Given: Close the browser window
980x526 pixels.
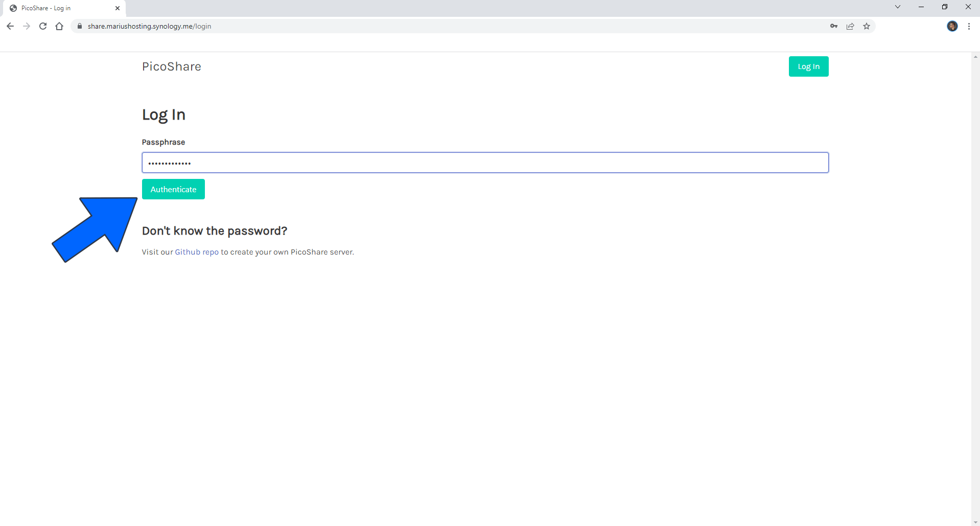Looking at the screenshot, I should (x=968, y=7).
